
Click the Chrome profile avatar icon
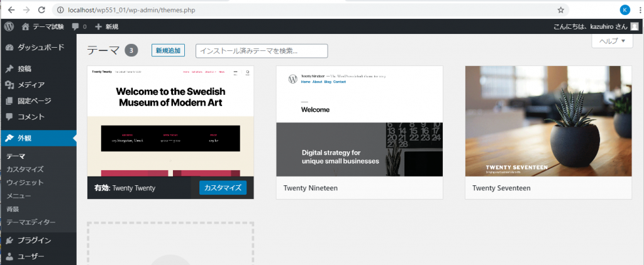pos(625,9)
